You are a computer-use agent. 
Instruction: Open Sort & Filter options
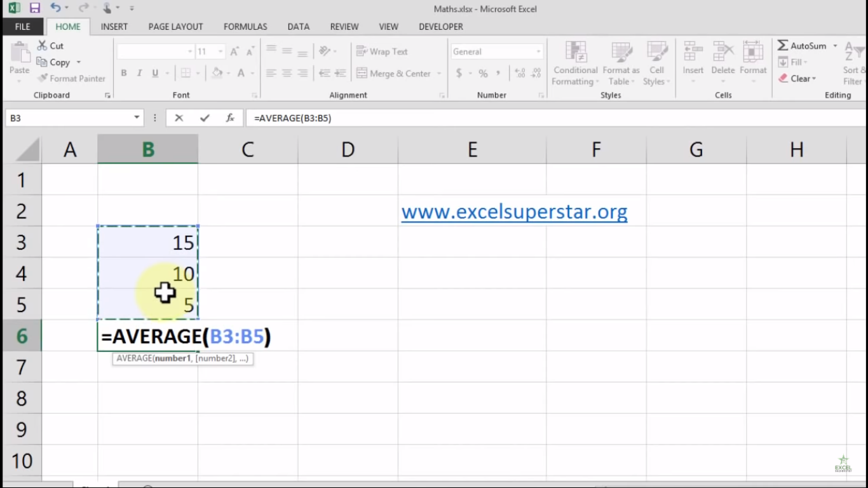(x=853, y=64)
